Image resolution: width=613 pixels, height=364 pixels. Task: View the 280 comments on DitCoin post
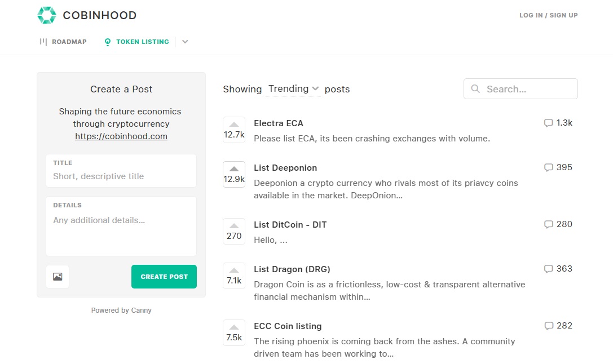[x=558, y=224]
